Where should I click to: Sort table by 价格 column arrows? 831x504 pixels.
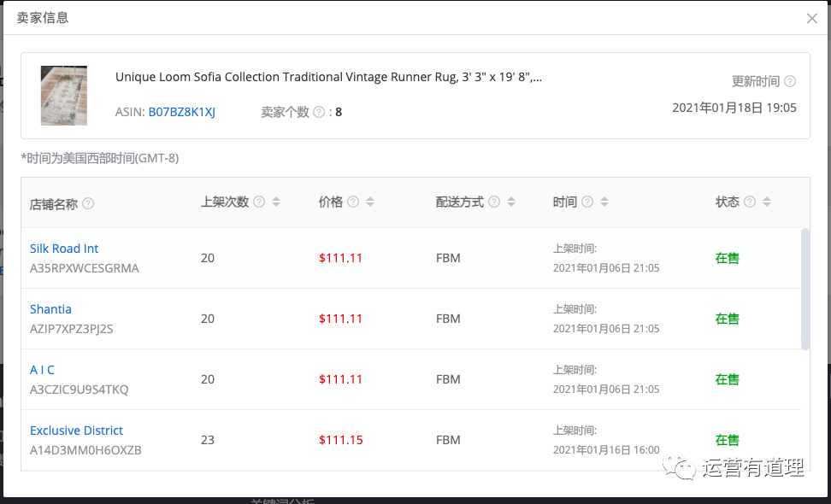[x=370, y=202]
